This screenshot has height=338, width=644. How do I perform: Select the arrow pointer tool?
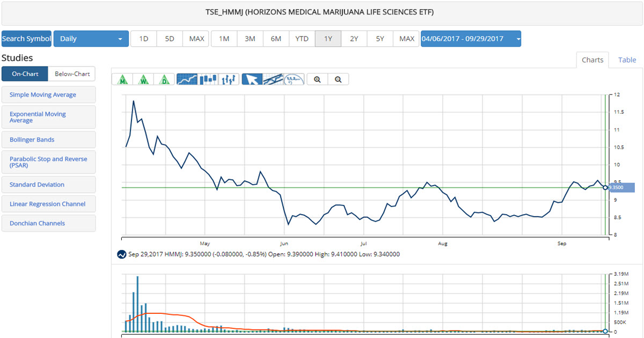(252, 79)
